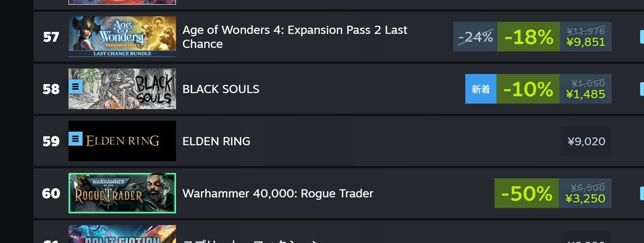The height and width of the screenshot is (243, 644).
Task: Click the blue 新着 new-arrival badge
Action: point(480,89)
